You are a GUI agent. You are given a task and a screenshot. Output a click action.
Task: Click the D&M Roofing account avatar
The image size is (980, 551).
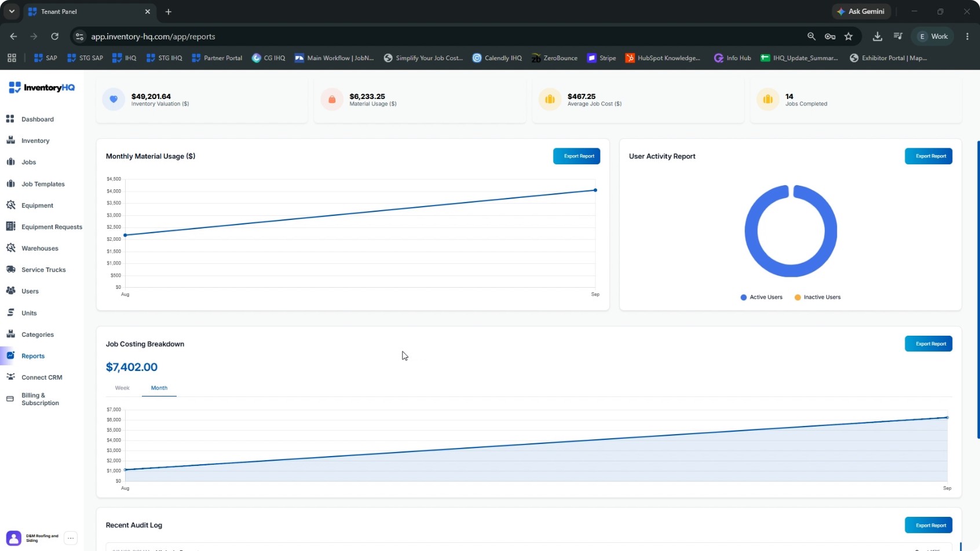tap(14, 538)
